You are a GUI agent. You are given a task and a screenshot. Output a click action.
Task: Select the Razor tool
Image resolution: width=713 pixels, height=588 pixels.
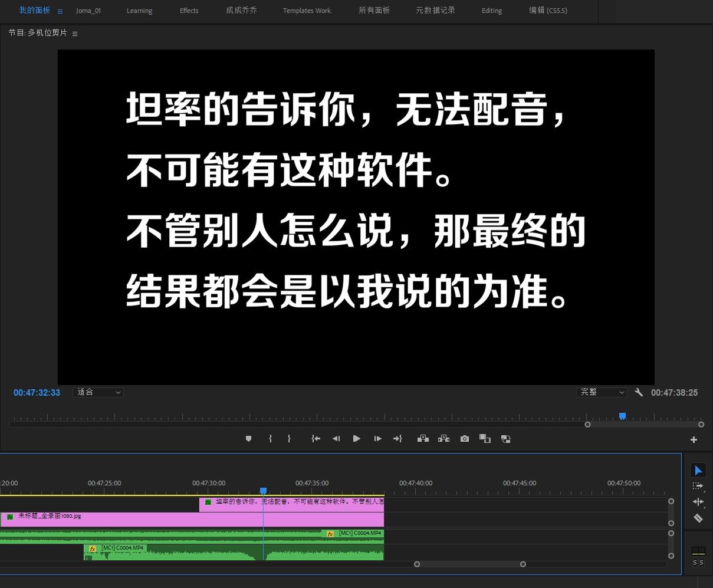(x=698, y=518)
